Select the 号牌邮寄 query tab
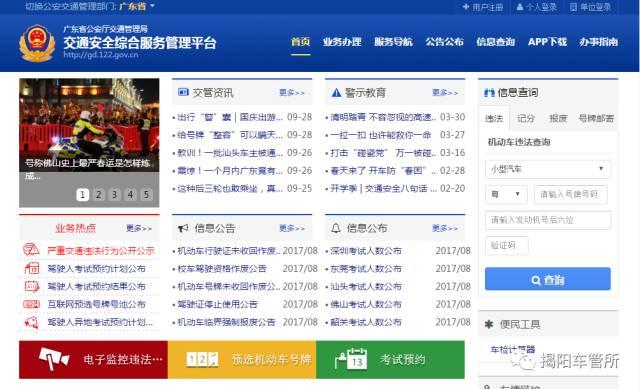 [x=596, y=118]
